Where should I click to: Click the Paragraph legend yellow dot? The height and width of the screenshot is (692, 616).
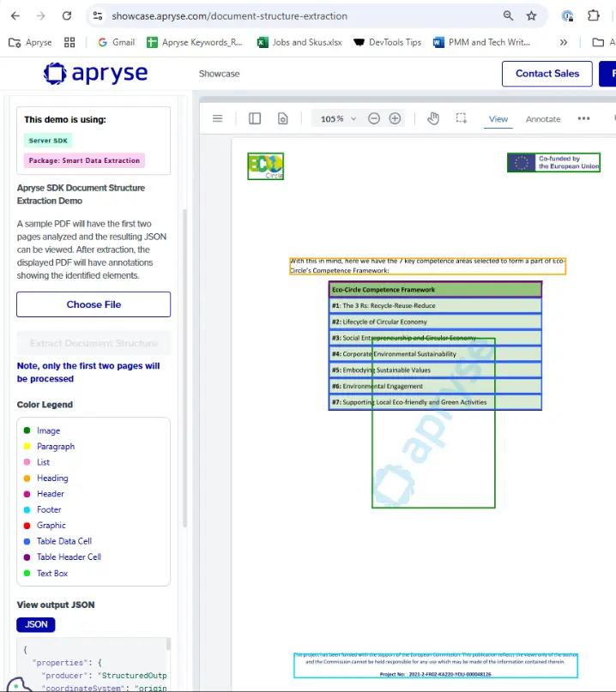27,446
